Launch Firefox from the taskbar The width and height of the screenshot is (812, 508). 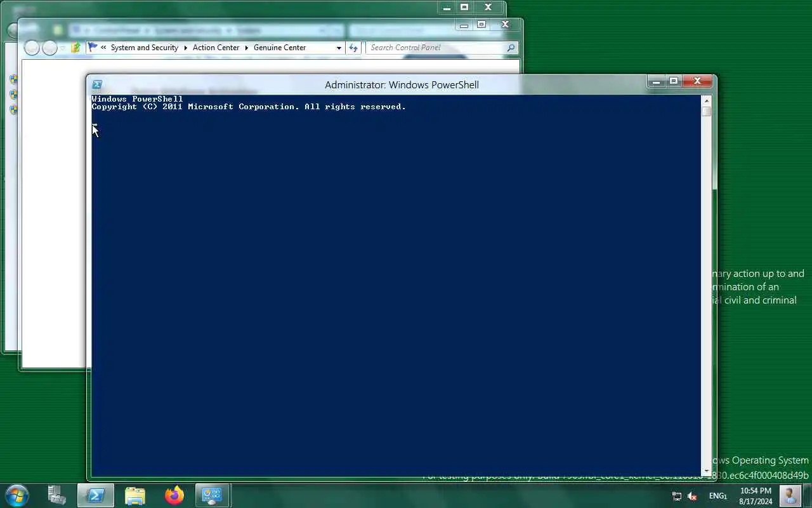[x=174, y=495]
